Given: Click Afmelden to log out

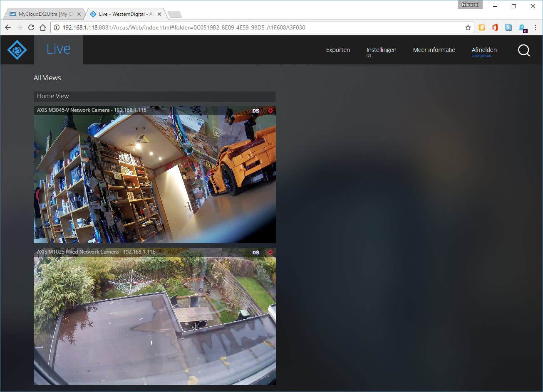Looking at the screenshot, I should pyautogui.click(x=484, y=50).
